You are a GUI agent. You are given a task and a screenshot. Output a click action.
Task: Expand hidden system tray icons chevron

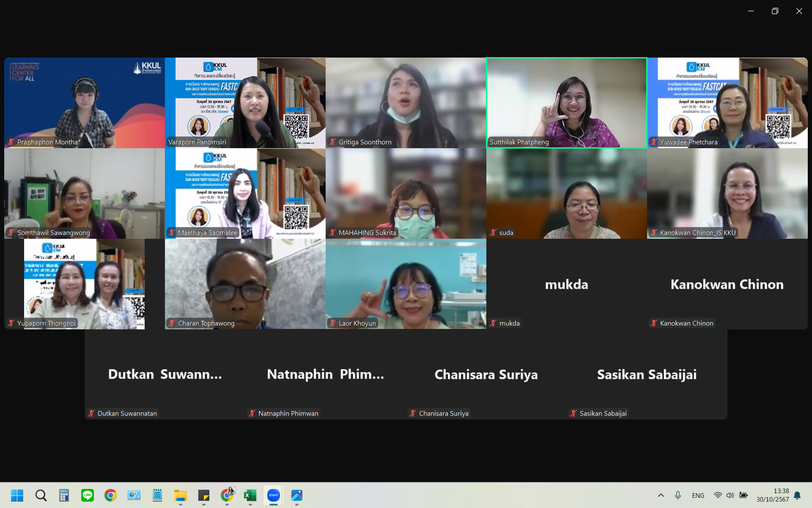pyautogui.click(x=661, y=495)
